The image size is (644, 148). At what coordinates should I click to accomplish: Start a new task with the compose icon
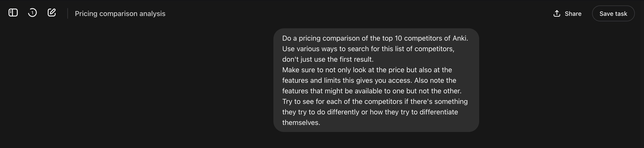coord(52,13)
